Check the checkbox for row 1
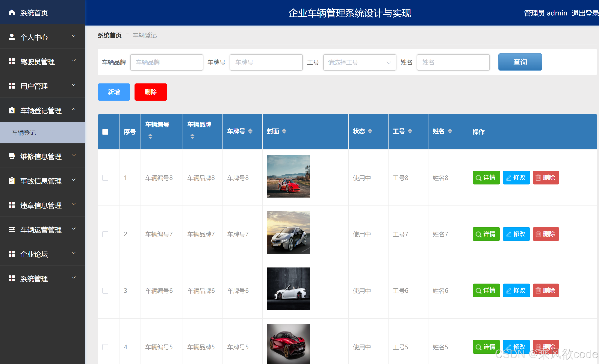Viewport: 599px width, 364px height. pyautogui.click(x=105, y=178)
